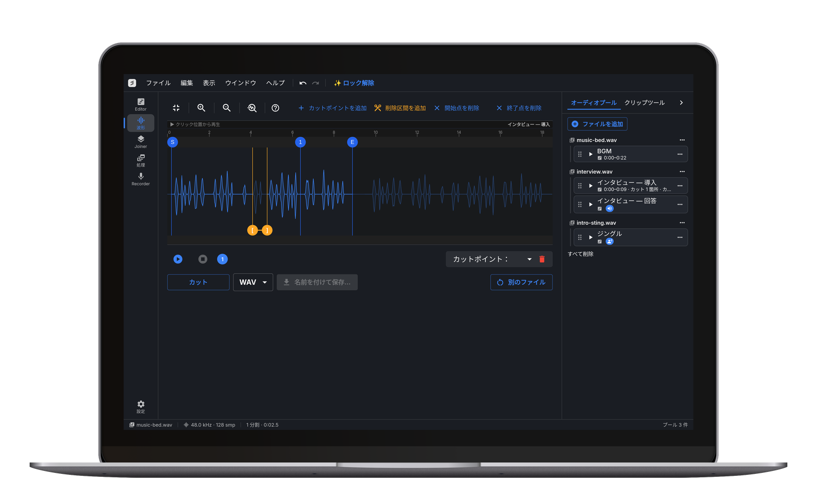
Task: Click the E end marker on the timeline
Action: coord(352,142)
